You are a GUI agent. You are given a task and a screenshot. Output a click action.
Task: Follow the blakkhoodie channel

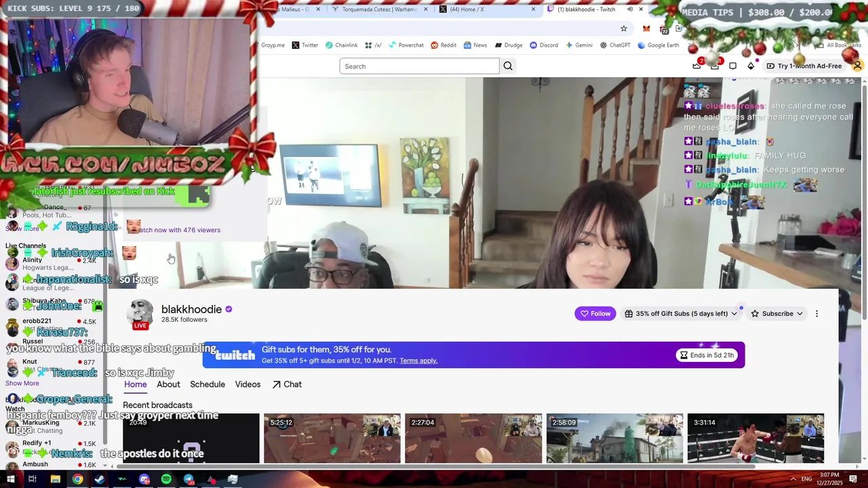coord(595,314)
